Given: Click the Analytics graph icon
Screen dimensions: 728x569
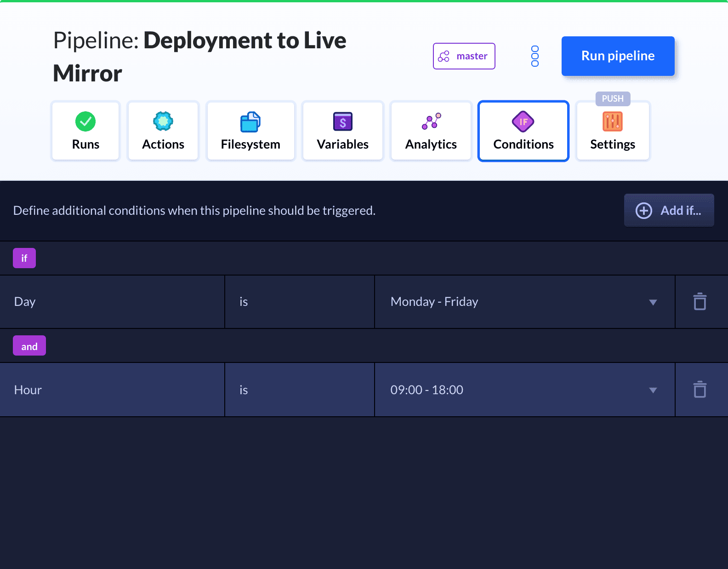Looking at the screenshot, I should point(431,121).
